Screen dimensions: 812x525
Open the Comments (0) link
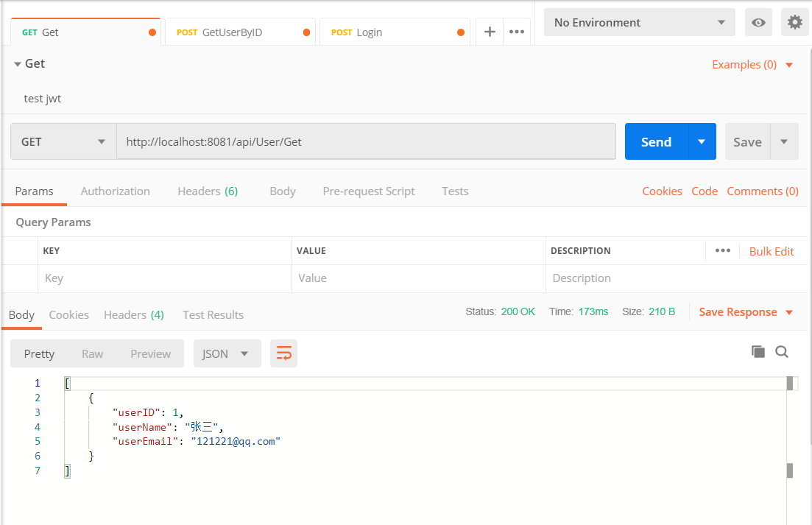762,191
